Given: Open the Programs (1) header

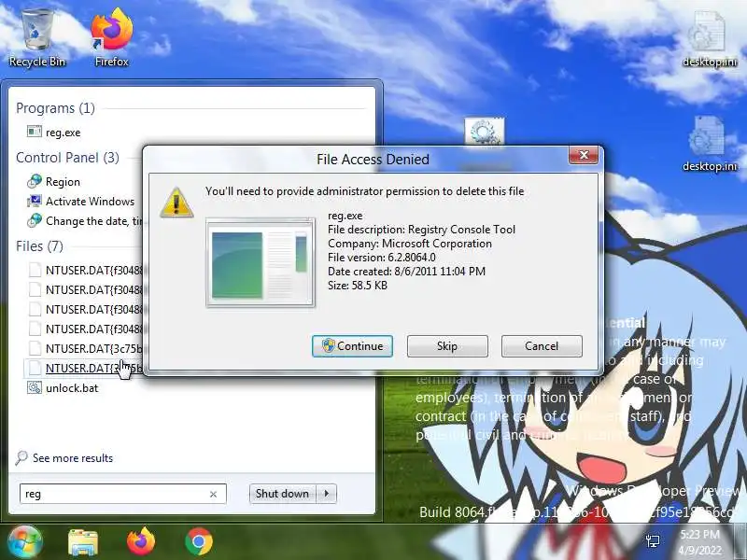Looking at the screenshot, I should coord(55,108).
